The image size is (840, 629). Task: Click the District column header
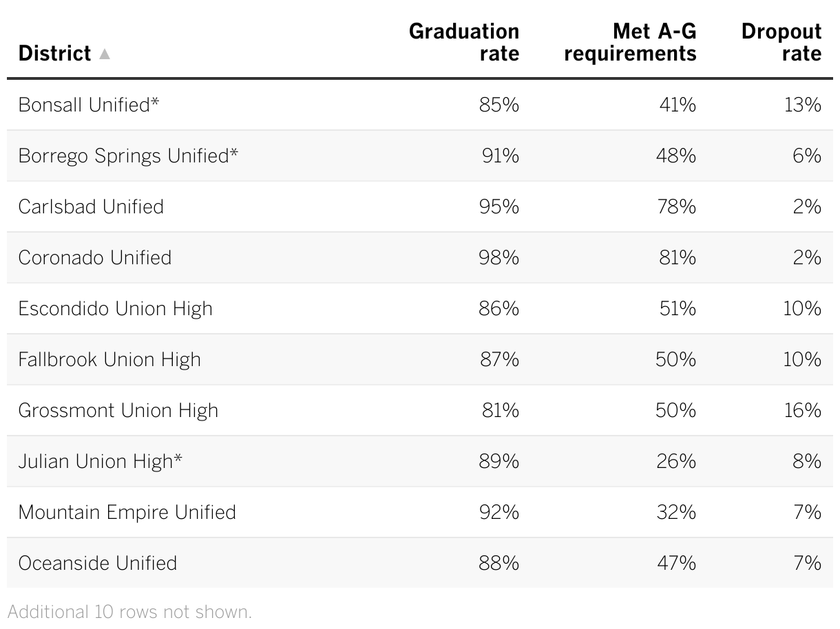(54, 54)
